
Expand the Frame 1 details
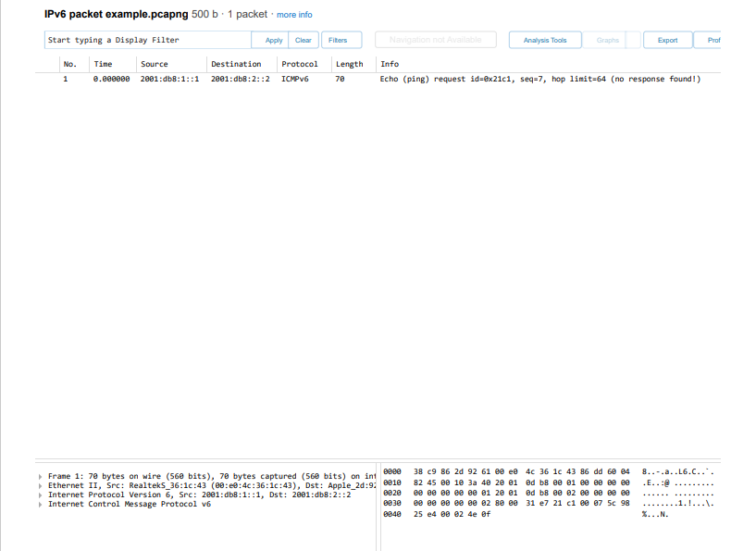pos(41,475)
